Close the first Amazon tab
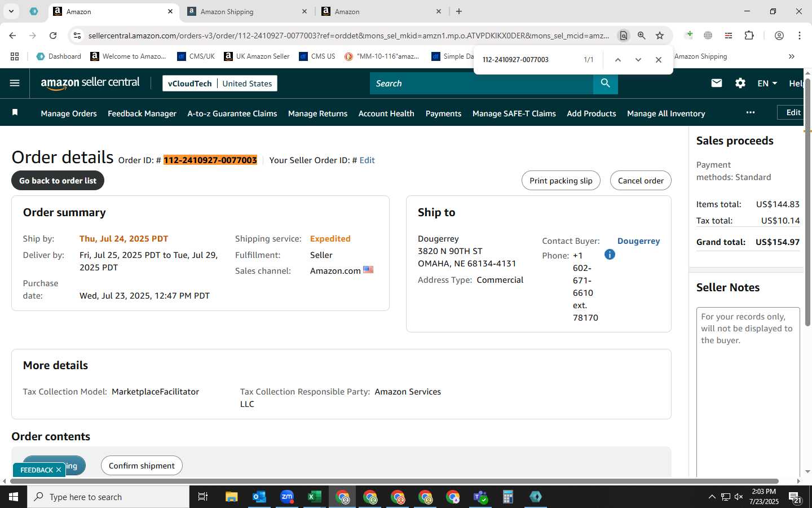Image resolution: width=812 pixels, height=508 pixels. click(x=170, y=11)
